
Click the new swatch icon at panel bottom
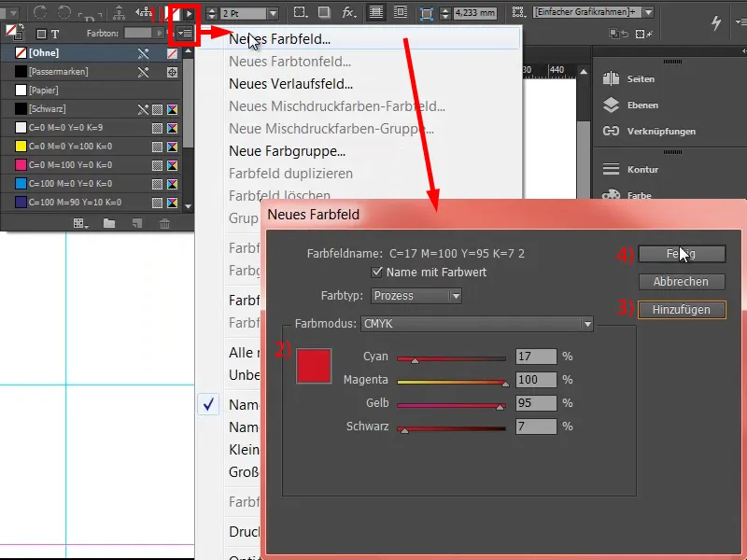[x=137, y=223]
